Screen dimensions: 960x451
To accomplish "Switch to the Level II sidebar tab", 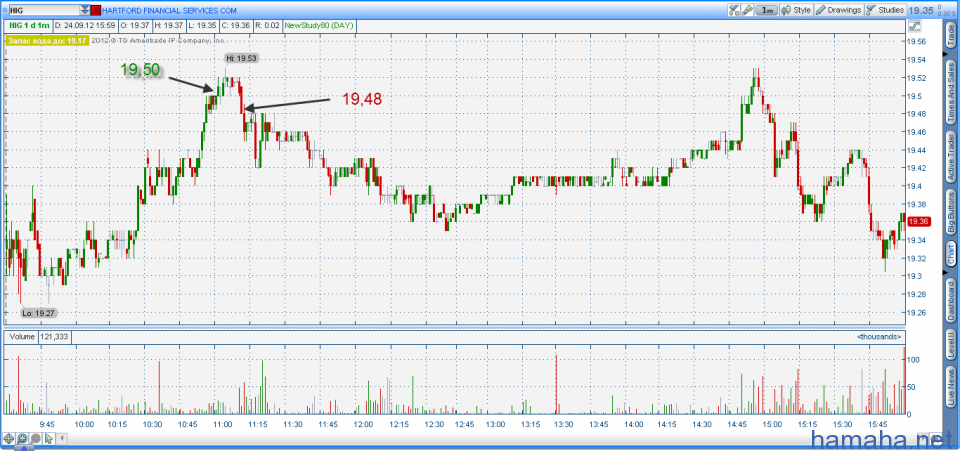I will 951,345.
